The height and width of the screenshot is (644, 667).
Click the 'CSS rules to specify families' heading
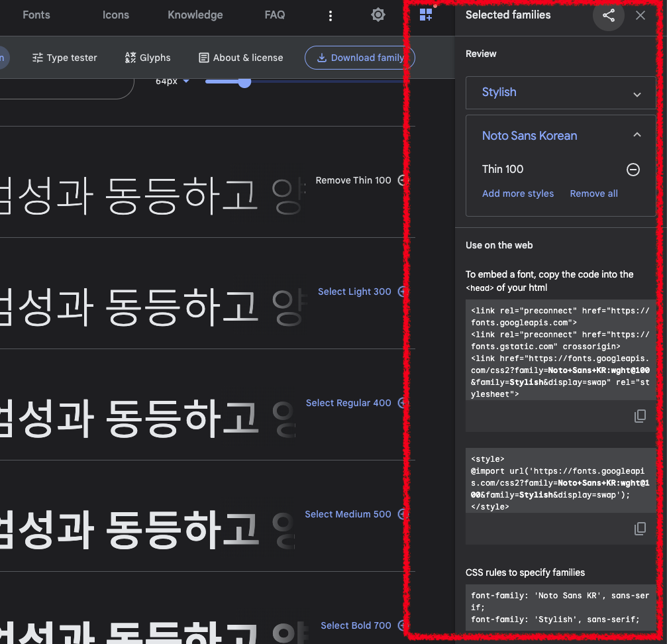coord(525,572)
